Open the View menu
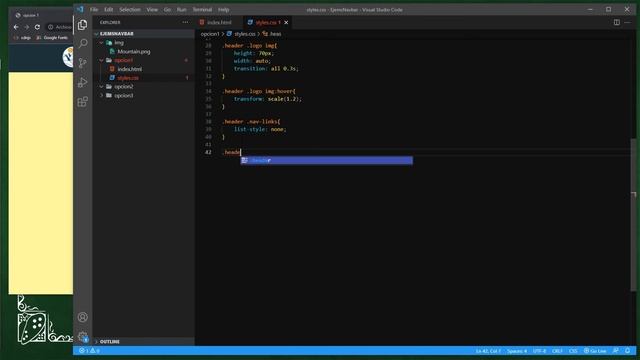 click(x=152, y=9)
